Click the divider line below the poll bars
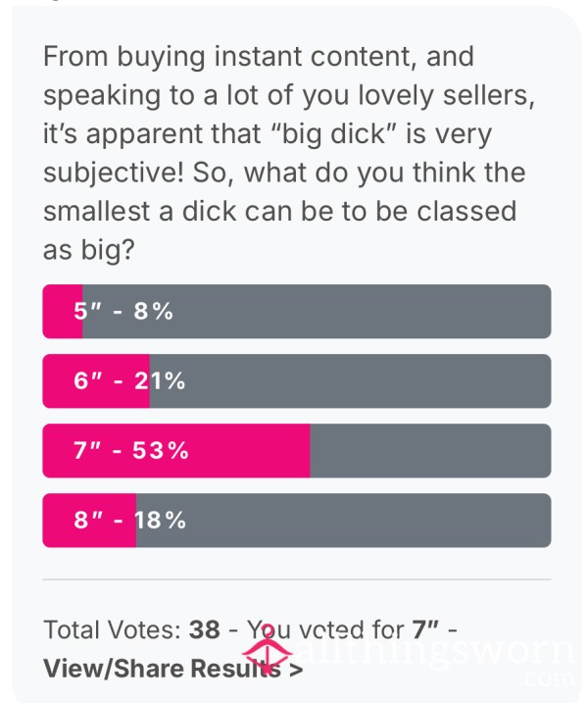 (297, 579)
